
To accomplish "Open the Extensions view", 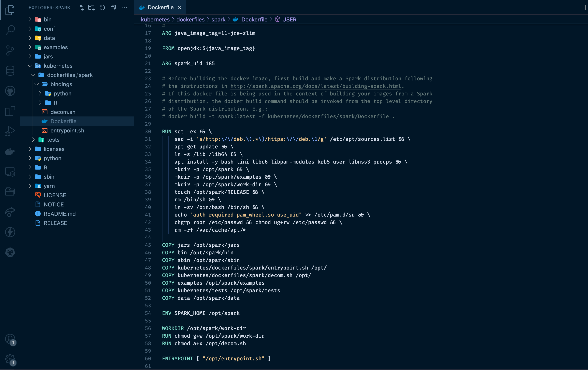I will pos(10,111).
